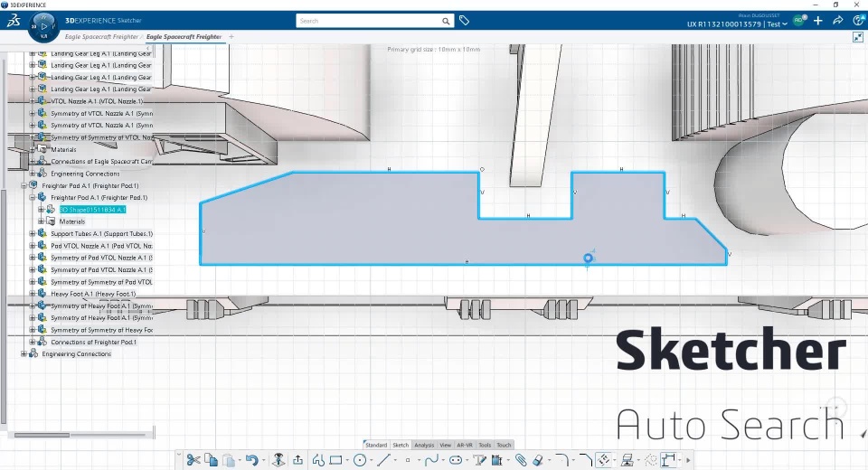Click the dashed-outline selection icon
The image size is (868, 470).
tap(651, 460)
